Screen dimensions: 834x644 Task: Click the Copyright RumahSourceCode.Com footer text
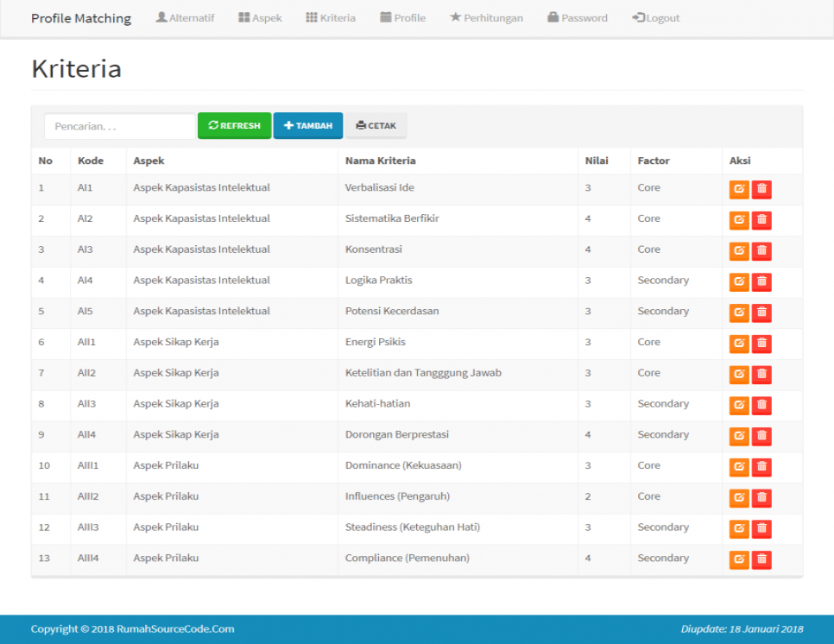click(x=132, y=628)
